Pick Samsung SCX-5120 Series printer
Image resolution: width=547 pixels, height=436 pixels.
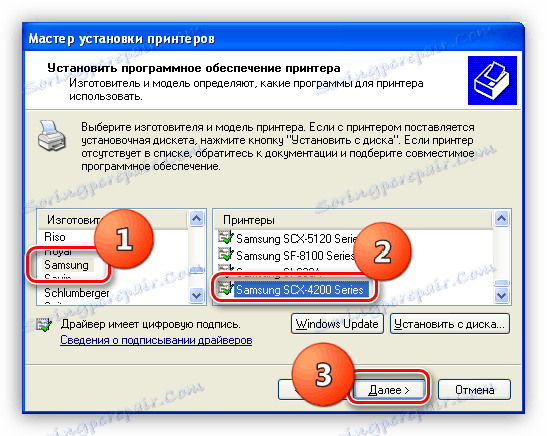[x=297, y=239]
